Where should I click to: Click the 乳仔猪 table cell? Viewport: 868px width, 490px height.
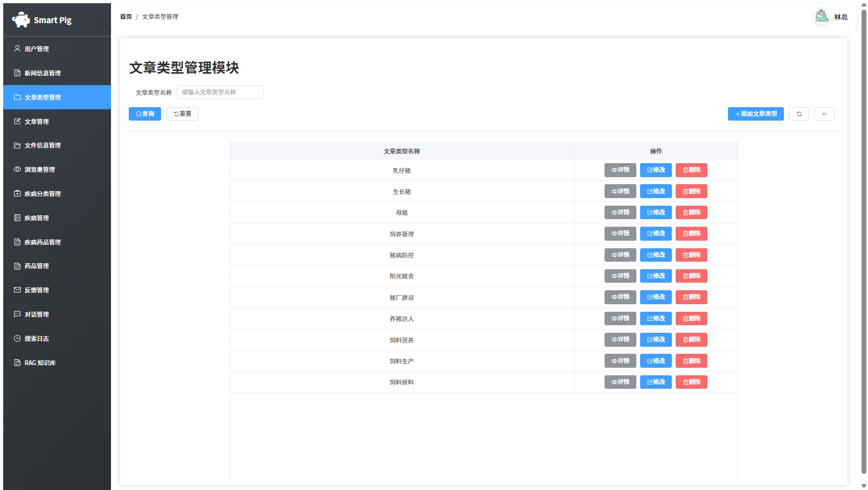[402, 171]
